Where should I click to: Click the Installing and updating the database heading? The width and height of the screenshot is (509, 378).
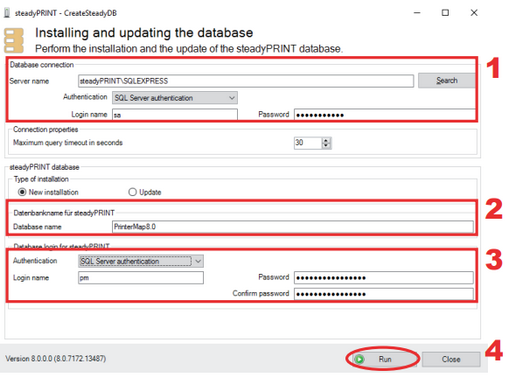tap(144, 33)
